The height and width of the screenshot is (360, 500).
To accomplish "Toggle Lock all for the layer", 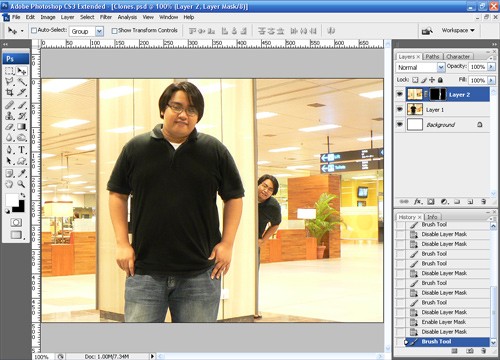I will [x=440, y=80].
